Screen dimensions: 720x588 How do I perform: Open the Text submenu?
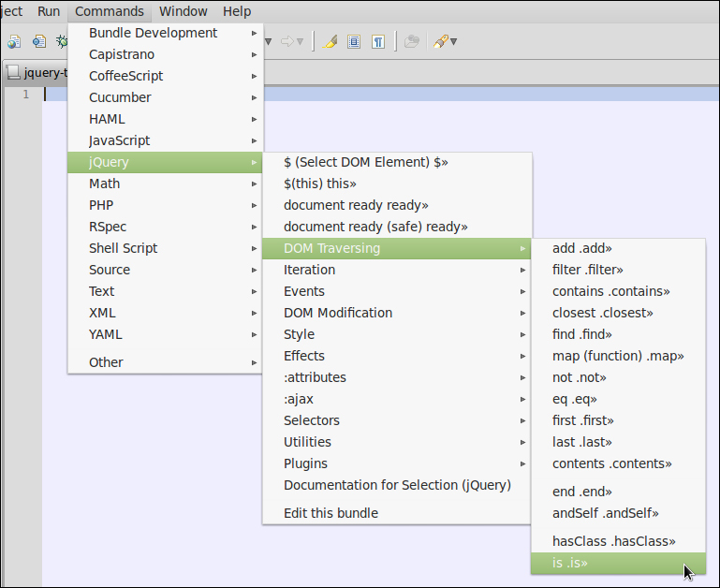coord(166,292)
